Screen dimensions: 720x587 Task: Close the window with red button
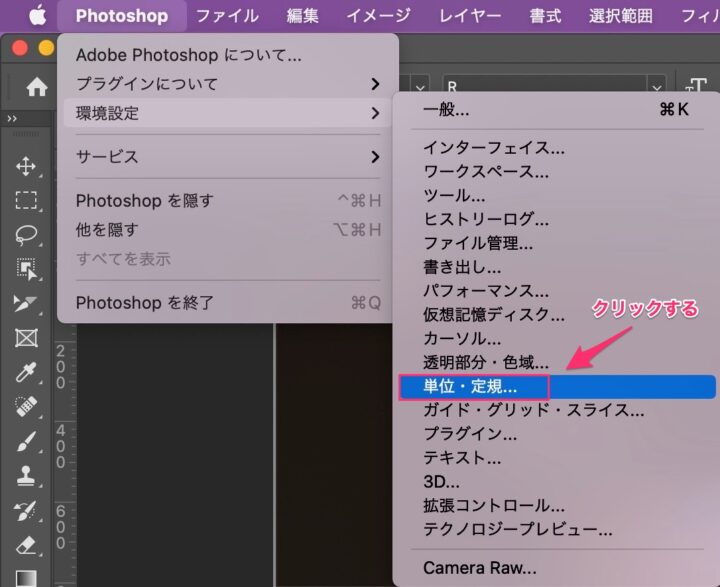pyautogui.click(x=20, y=48)
